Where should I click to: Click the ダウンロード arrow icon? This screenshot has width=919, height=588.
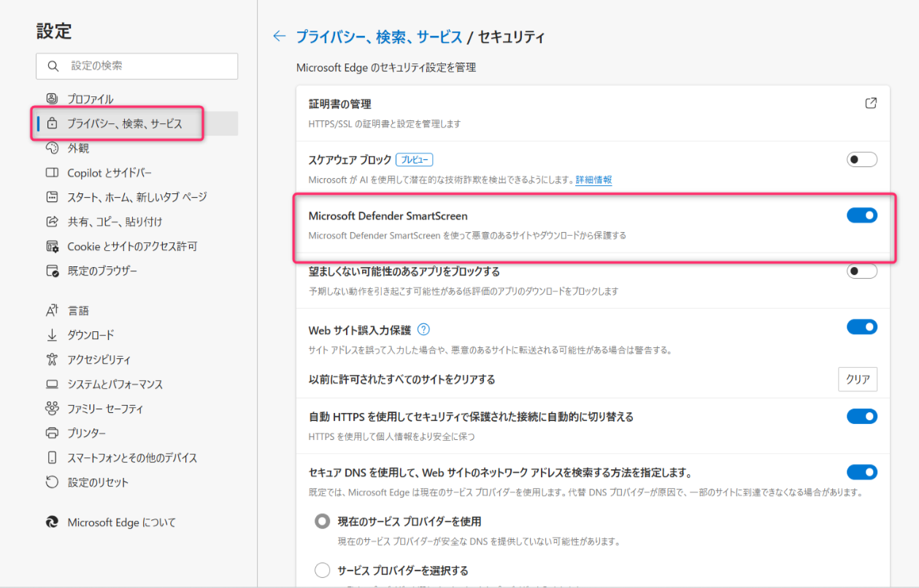click(x=52, y=335)
